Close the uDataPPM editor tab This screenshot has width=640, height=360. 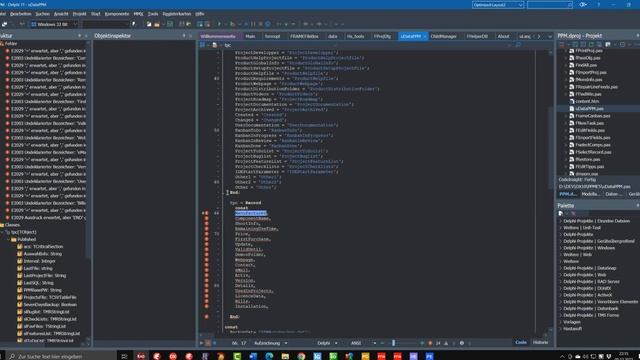coord(424,36)
